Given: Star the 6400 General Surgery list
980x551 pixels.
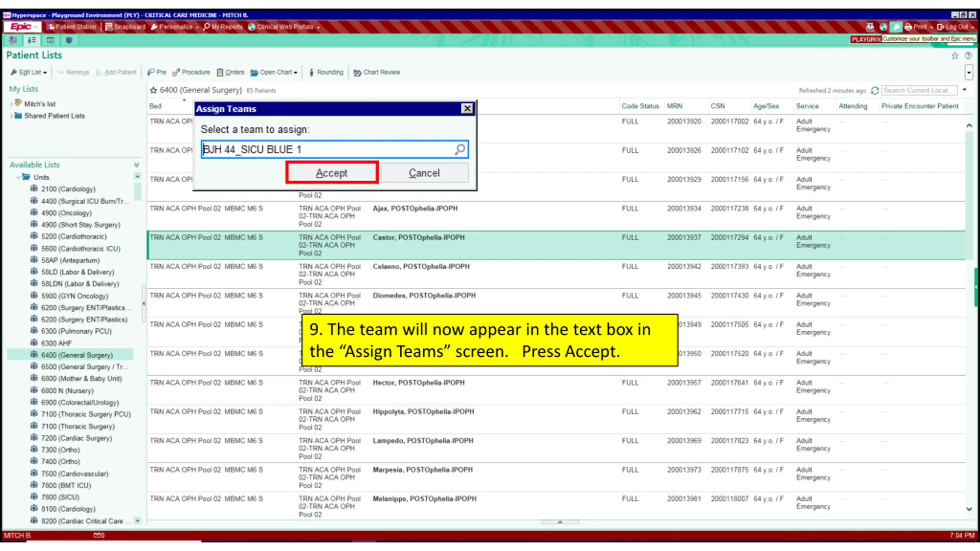Looking at the screenshot, I should click(154, 90).
